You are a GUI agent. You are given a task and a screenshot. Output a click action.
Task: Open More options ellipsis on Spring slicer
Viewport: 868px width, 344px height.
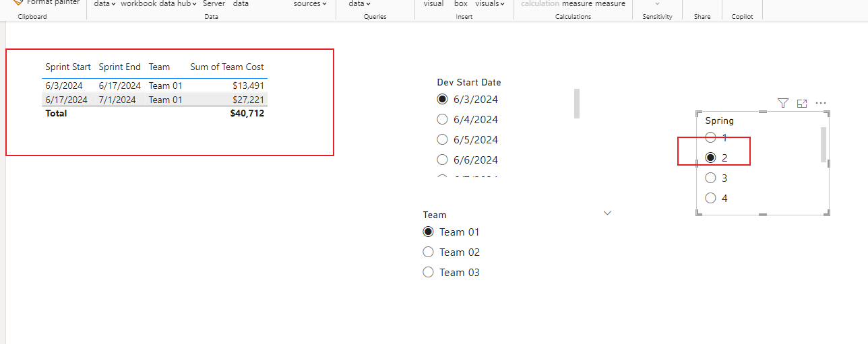point(821,103)
